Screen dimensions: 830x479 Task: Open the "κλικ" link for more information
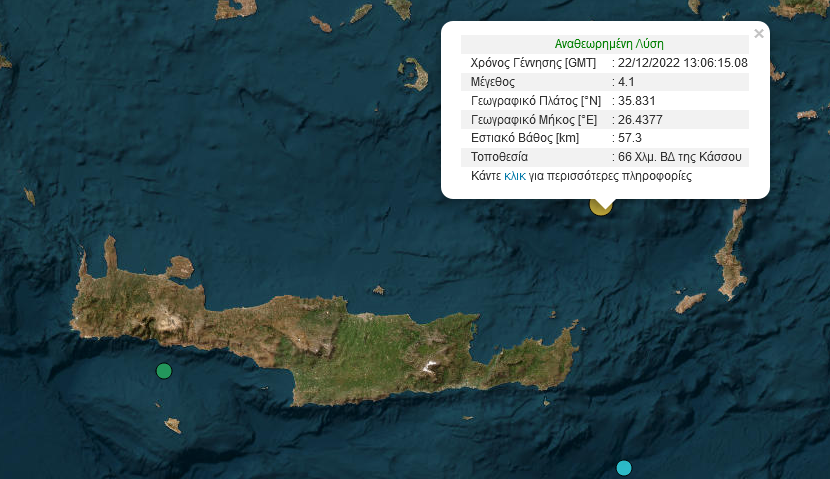pyautogui.click(x=514, y=176)
